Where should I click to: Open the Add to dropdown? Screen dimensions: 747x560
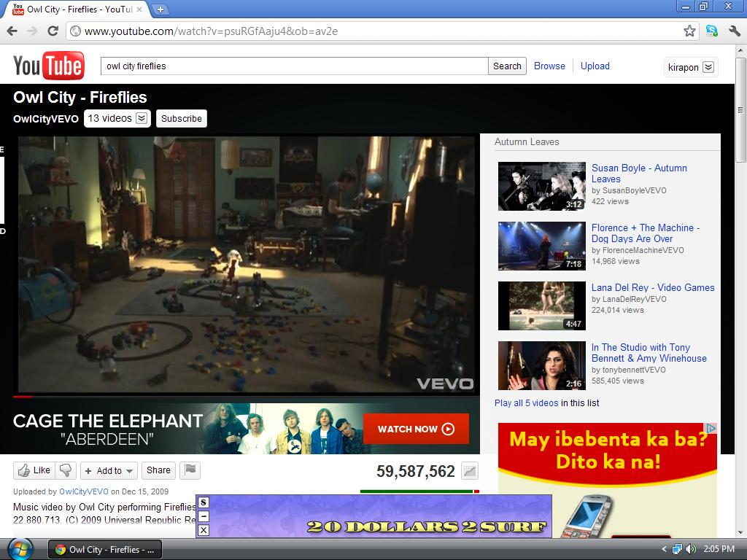109,470
